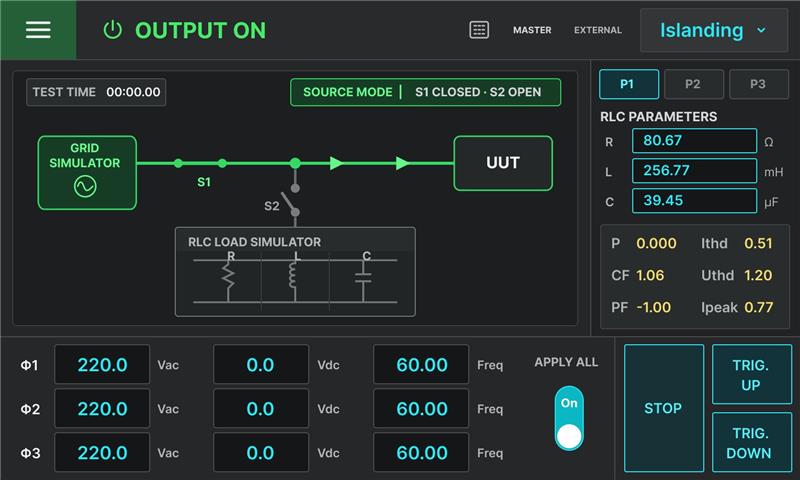
Task: Click the Ithd reading 0.51
Action: [x=758, y=243]
